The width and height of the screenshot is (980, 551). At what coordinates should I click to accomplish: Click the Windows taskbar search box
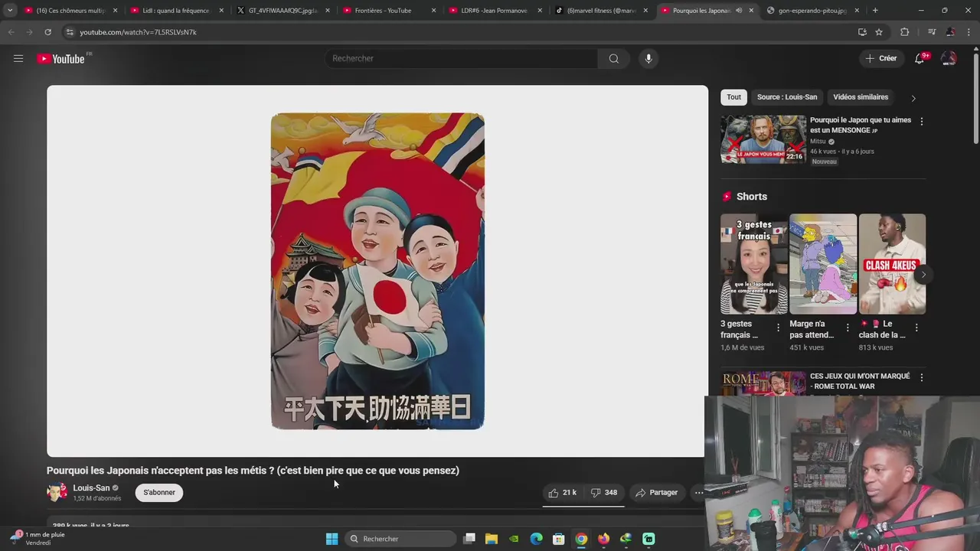[400, 539]
